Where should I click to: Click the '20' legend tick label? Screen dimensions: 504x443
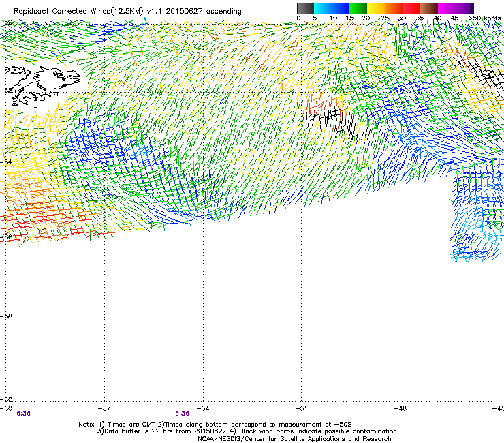click(366, 18)
